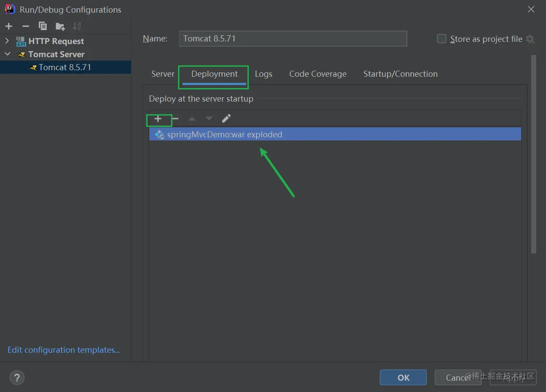
Task: Confirm with the OK button
Action: tap(403, 378)
